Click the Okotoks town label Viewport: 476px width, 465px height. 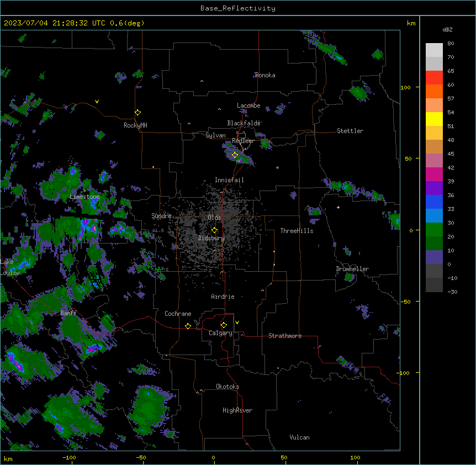pyautogui.click(x=228, y=387)
